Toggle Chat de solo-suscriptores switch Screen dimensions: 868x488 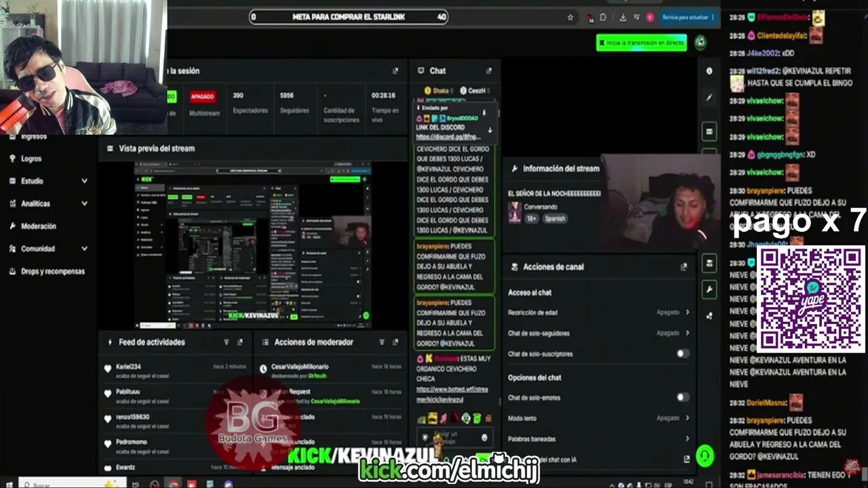pos(683,354)
